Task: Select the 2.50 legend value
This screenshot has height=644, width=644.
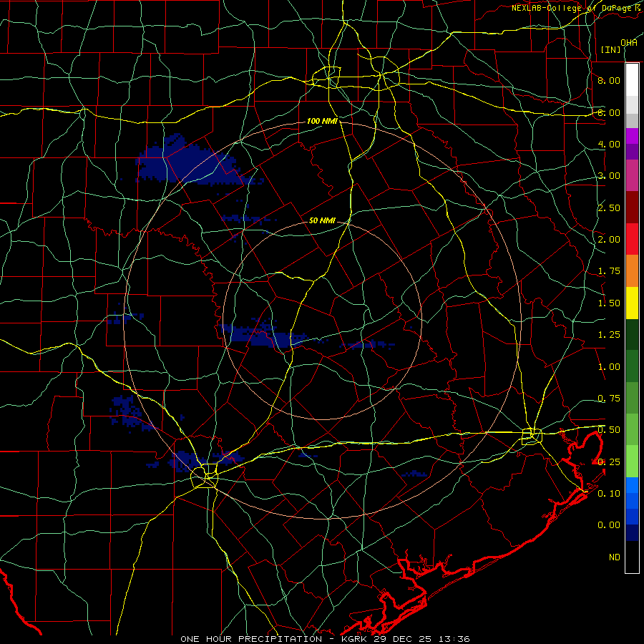Action: point(609,208)
